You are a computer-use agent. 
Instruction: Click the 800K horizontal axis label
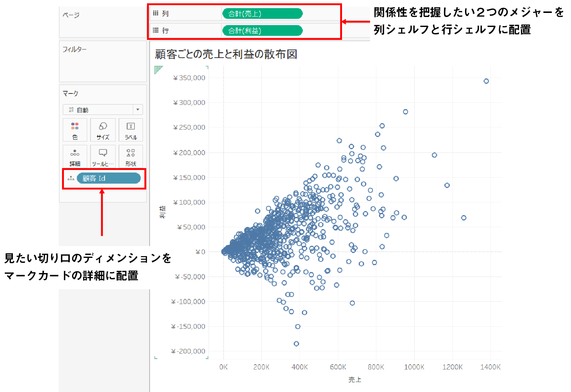[376, 367]
